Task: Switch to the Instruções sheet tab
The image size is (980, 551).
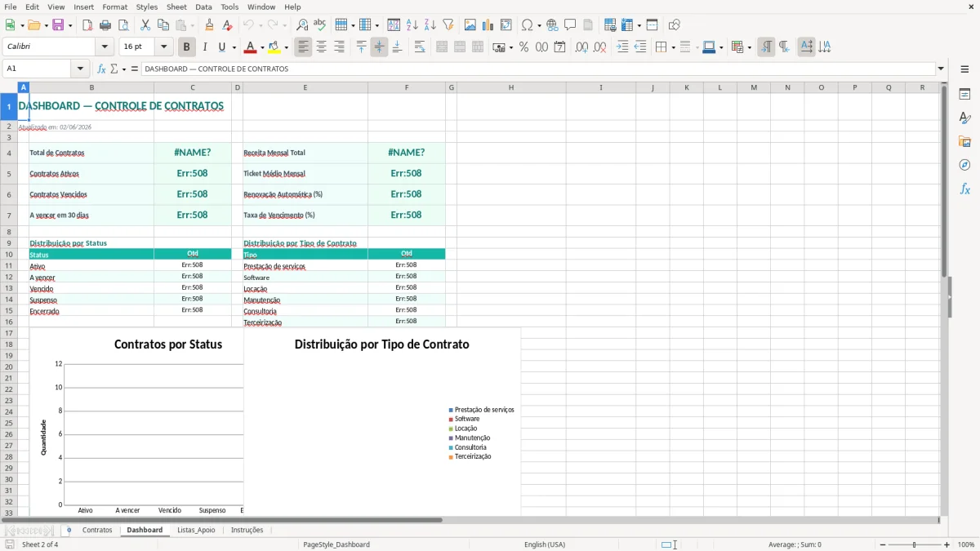Action: tap(247, 530)
